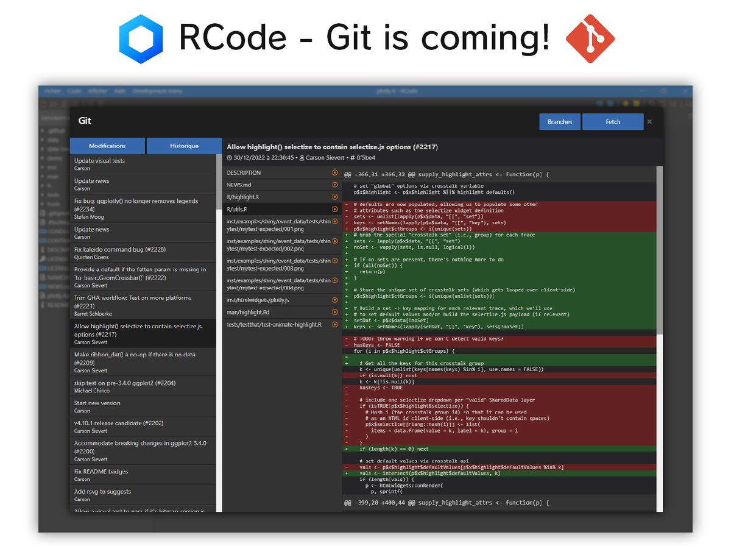This screenshot has height=560, width=731.
Task: Open the Branches panel
Action: tap(560, 122)
